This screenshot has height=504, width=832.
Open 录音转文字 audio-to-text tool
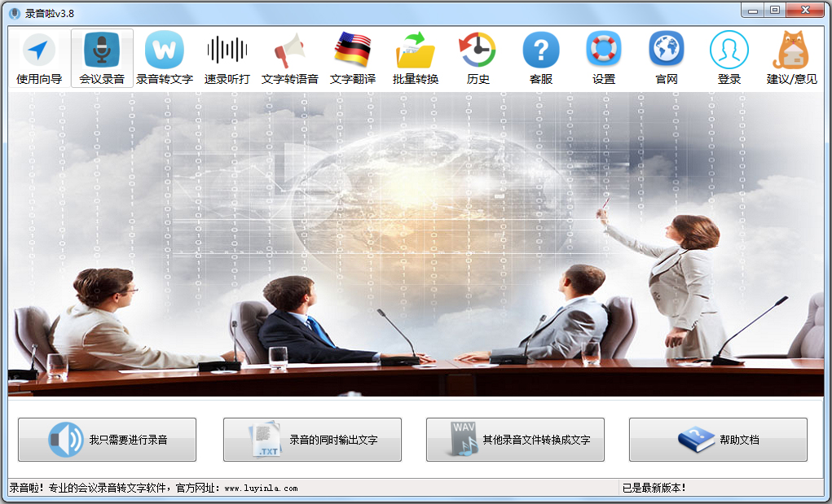point(164,50)
